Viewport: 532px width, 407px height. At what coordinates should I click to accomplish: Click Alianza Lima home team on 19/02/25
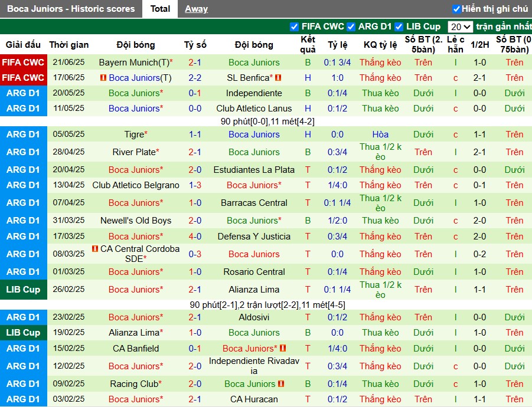point(134,333)
